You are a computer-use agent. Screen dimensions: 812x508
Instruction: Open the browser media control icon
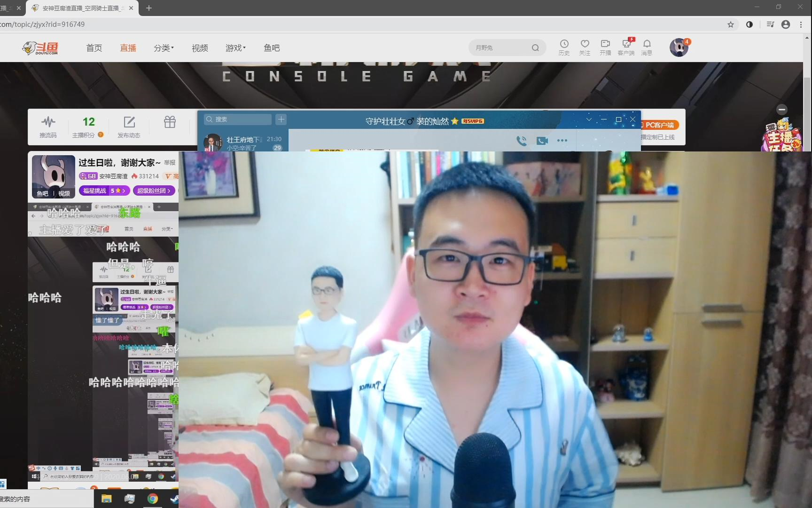[x=770, y=24]
